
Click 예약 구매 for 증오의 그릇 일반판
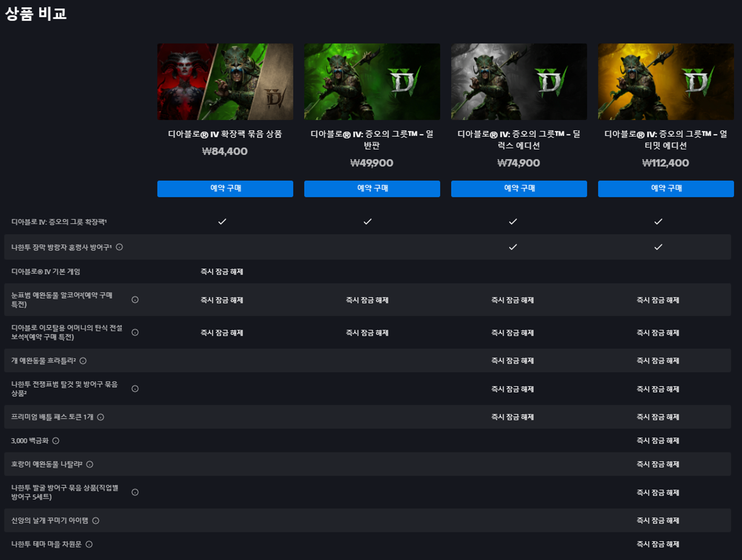click(x=372, y=188)
